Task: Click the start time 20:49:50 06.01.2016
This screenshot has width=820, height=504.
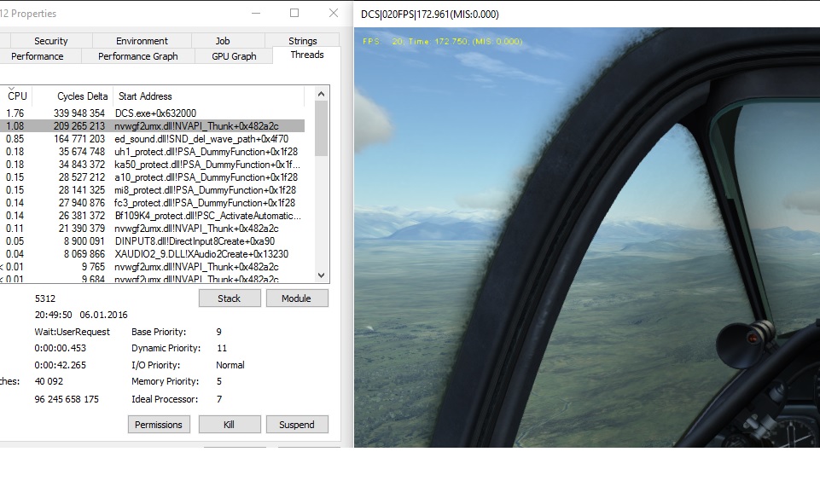Action: click(x=81, y=315)
